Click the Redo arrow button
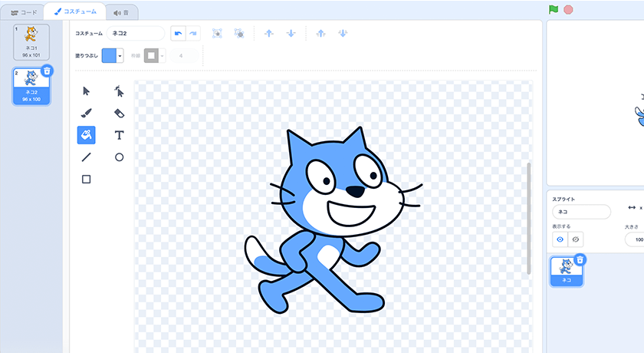Screen dimensions: 644x353 coord(193,33)
